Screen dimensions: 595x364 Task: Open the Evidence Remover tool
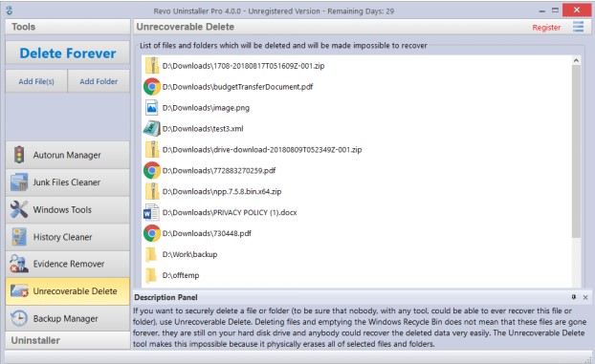coord(68,264)
